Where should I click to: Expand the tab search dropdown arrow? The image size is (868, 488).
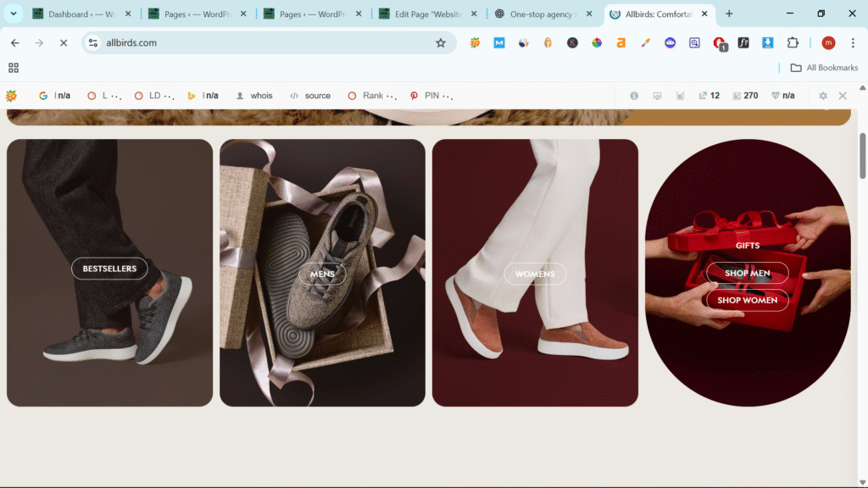[14, 14]
